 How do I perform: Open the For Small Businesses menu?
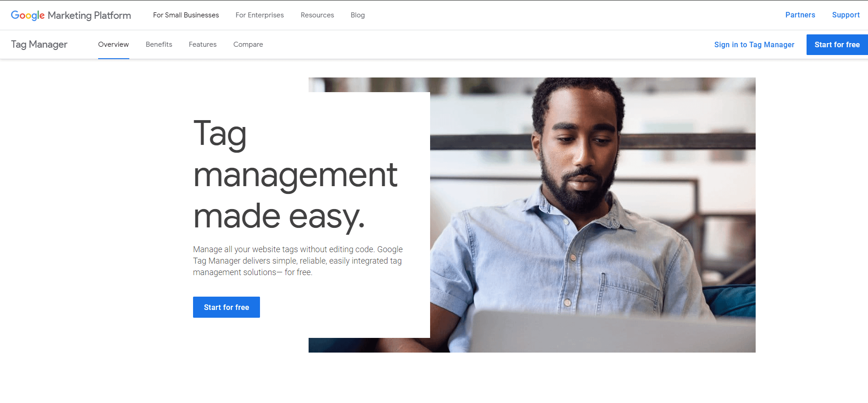(x=186, y=15)
